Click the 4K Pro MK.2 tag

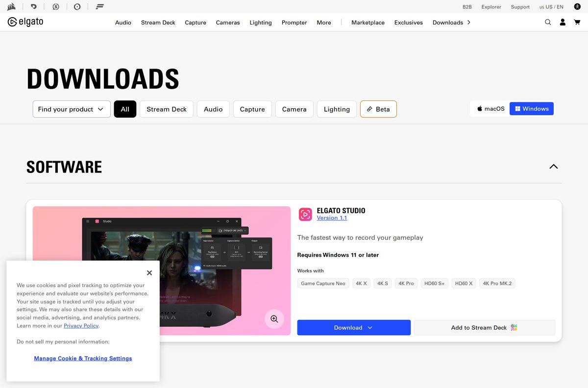click(x=497, y=284)
